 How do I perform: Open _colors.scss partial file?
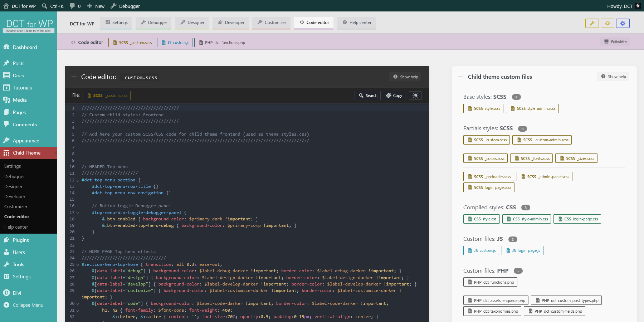click(x=486, y=158)
